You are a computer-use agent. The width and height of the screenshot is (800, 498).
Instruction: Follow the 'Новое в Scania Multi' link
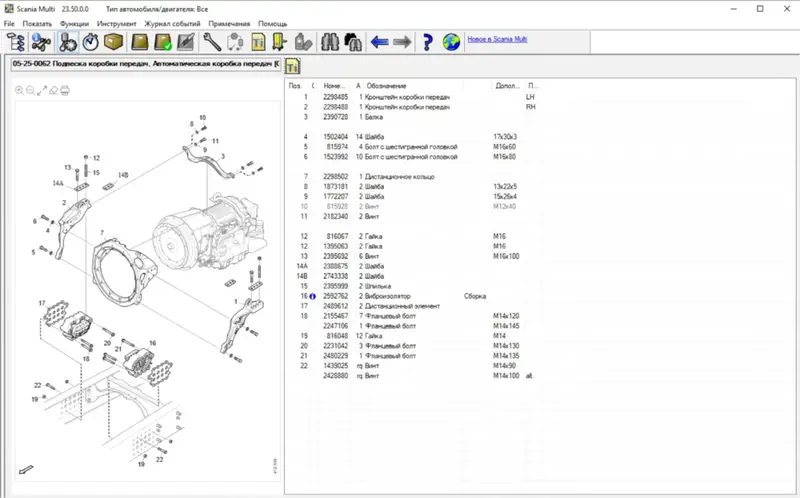point(497,39)
